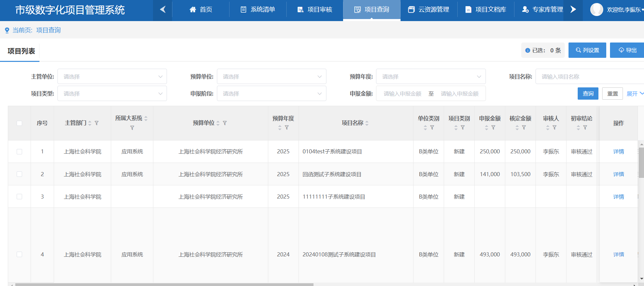Open 详情 for 0104test子系统建设项目
Image resolution: width=644 pixels, height=286 pixels.
(618, 152)
